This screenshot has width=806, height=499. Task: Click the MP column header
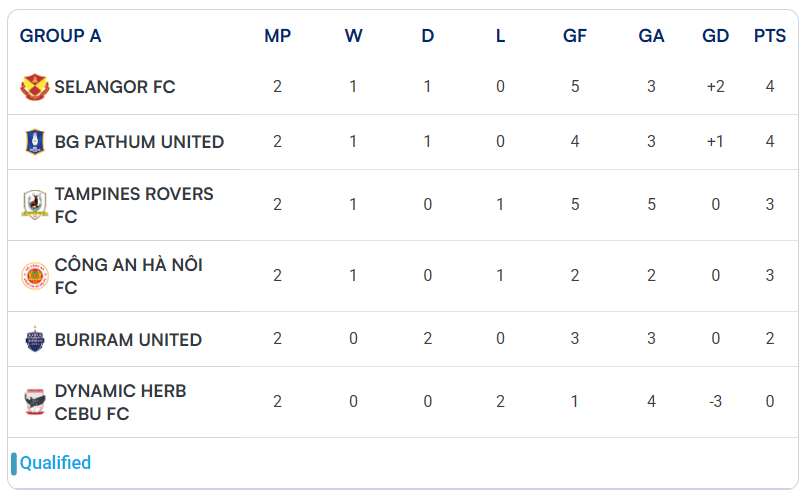(277, 36)
